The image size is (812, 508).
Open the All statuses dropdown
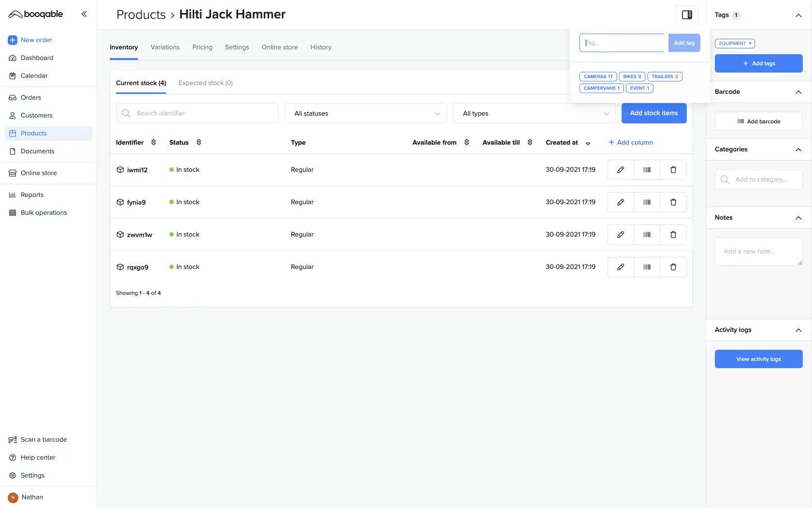[x=365, y=113]
